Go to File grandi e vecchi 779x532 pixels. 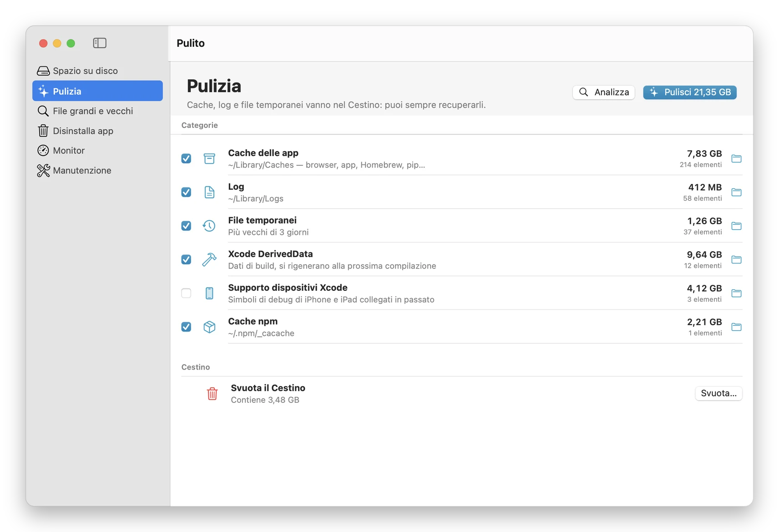pyautogui.click(x=97, y=111)
